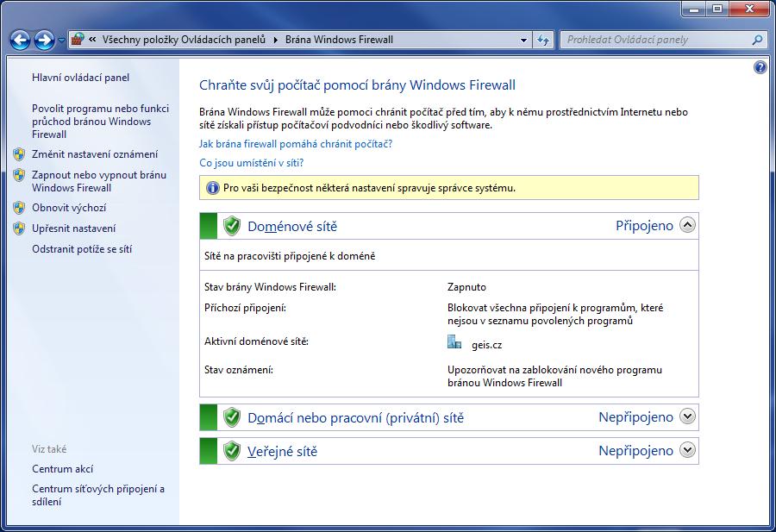The width and height of the screenshot is (776, 532).
Task: Expand the arrow after Všechny položky Ovládacích panelů
Action: coord(276,40)
